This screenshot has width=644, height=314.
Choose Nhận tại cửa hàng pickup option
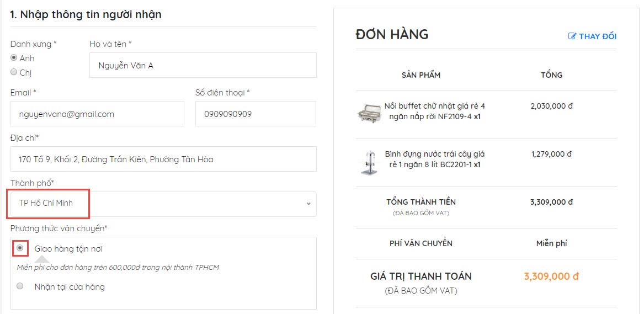[20, 286]
